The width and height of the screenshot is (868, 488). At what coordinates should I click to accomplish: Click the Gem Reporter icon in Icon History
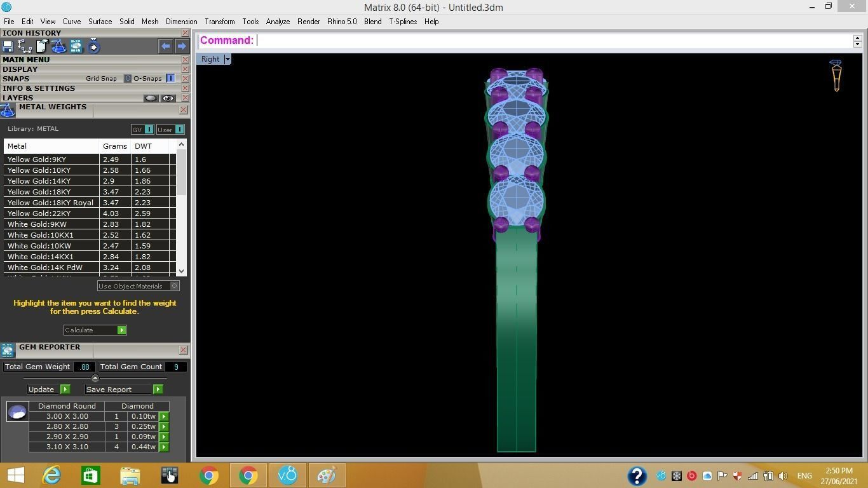pos(76,46)
